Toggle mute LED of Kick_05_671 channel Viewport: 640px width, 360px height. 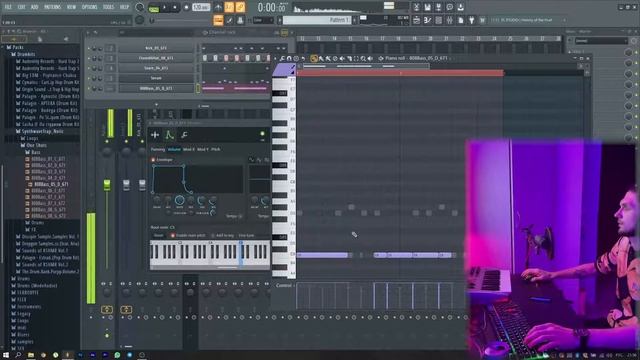(x=89, y=48)
